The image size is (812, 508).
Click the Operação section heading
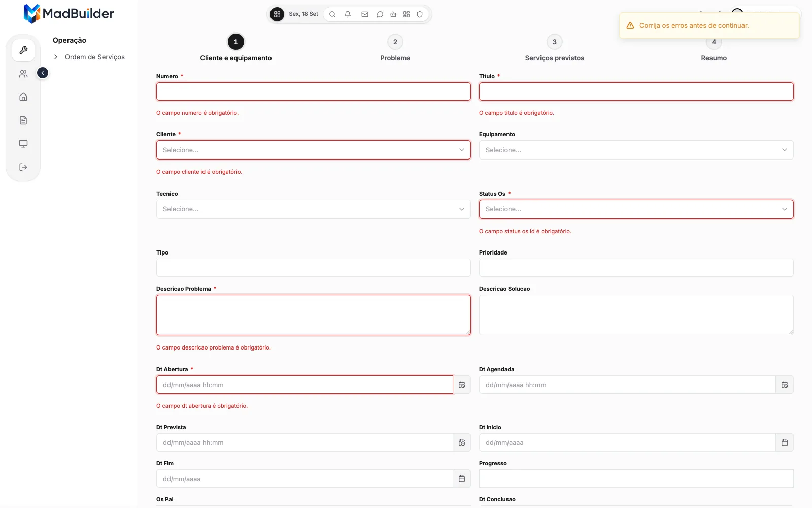pyautogui.click(x=70, y=40)
